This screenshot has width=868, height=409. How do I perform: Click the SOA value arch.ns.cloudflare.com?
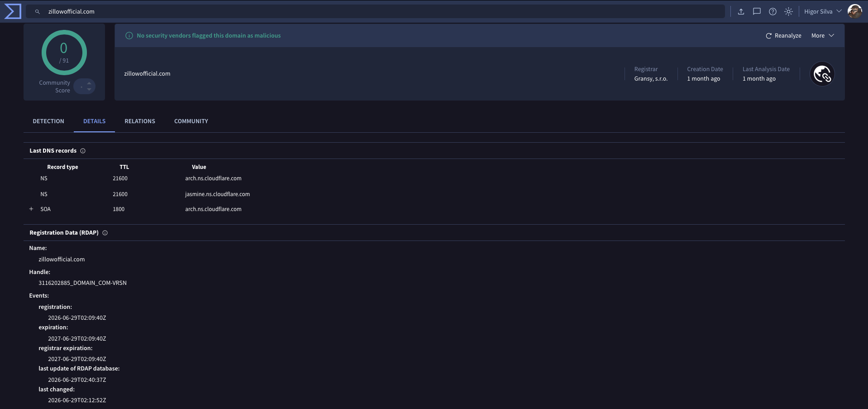tap(213, 209)
